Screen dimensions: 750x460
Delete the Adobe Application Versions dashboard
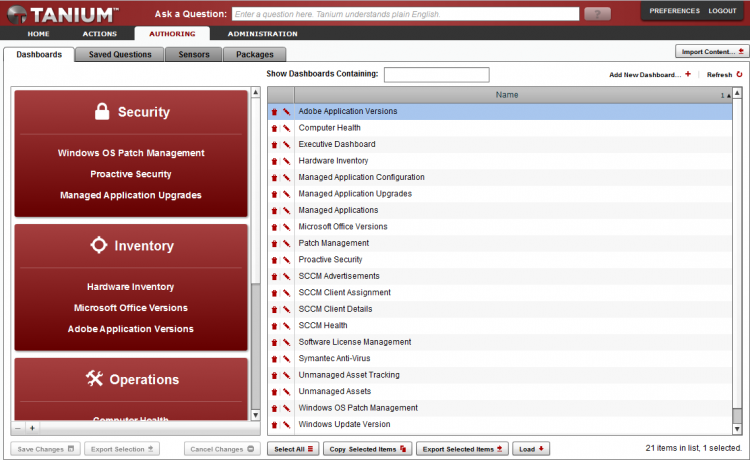(x=275, y=111)
